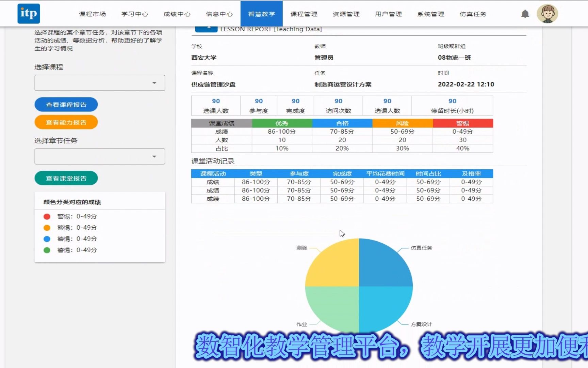Image resolution: width=588 pixels, height=368 pixels.
Task: Click the 10% cell in 占比 row
Action: 282,148
